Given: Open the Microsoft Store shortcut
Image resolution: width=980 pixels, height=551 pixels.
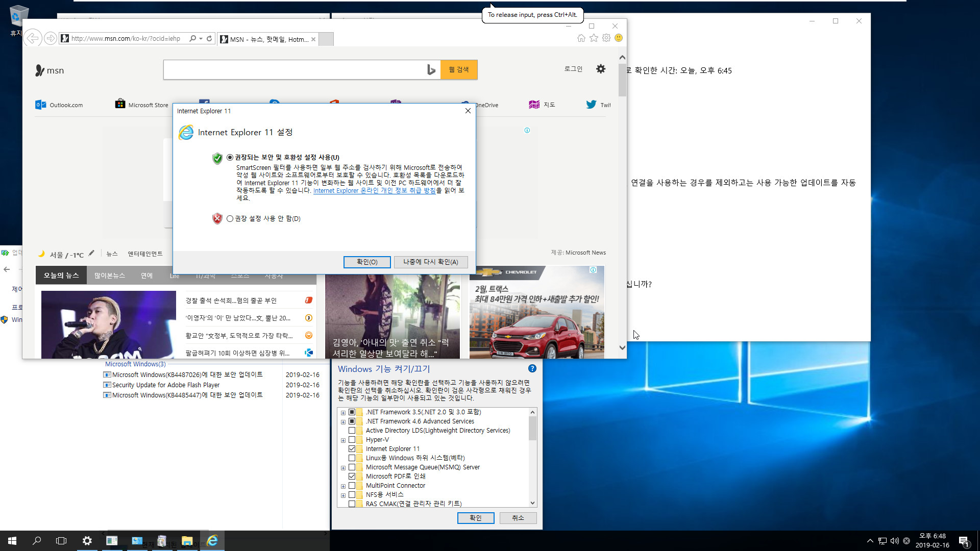Looking at the screenshot, I should pyautogui.click(x=141, y=105).
